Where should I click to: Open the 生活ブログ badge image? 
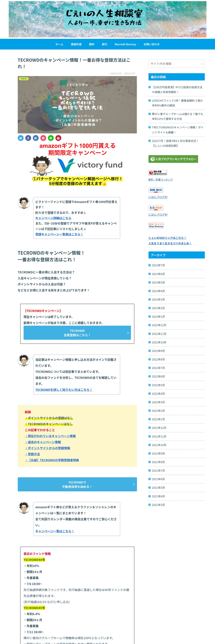(156, 208)
